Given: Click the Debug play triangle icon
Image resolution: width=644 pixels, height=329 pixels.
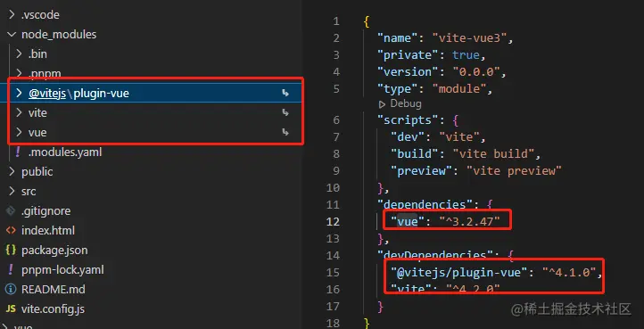Looking at the screenshot, I should [x=382, y=104].
